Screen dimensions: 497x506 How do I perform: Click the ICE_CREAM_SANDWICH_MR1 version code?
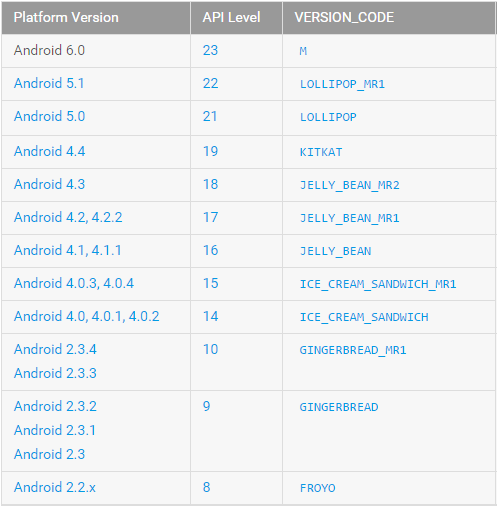point(378,284)
